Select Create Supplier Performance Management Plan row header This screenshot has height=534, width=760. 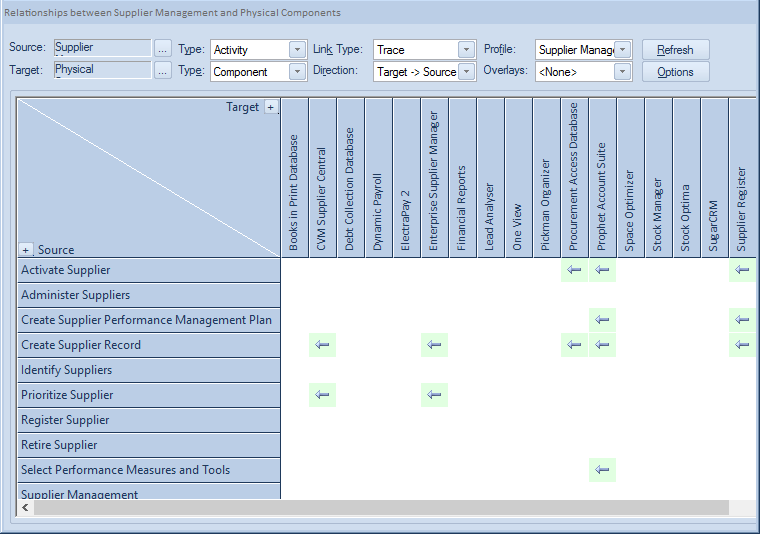point(149,320)
